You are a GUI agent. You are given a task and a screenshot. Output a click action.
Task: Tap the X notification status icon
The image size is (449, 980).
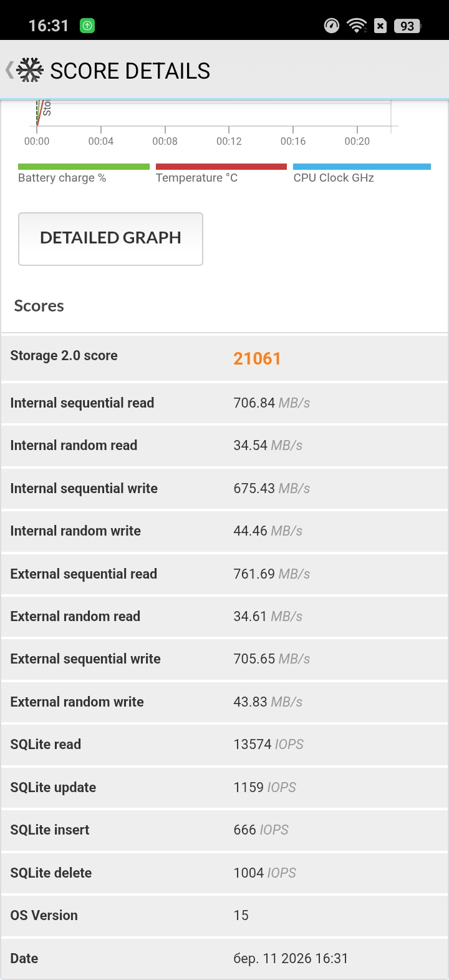380,26
